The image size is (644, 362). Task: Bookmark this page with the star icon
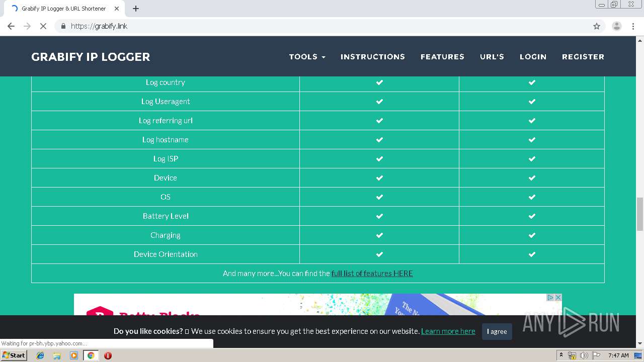(597, 26)
